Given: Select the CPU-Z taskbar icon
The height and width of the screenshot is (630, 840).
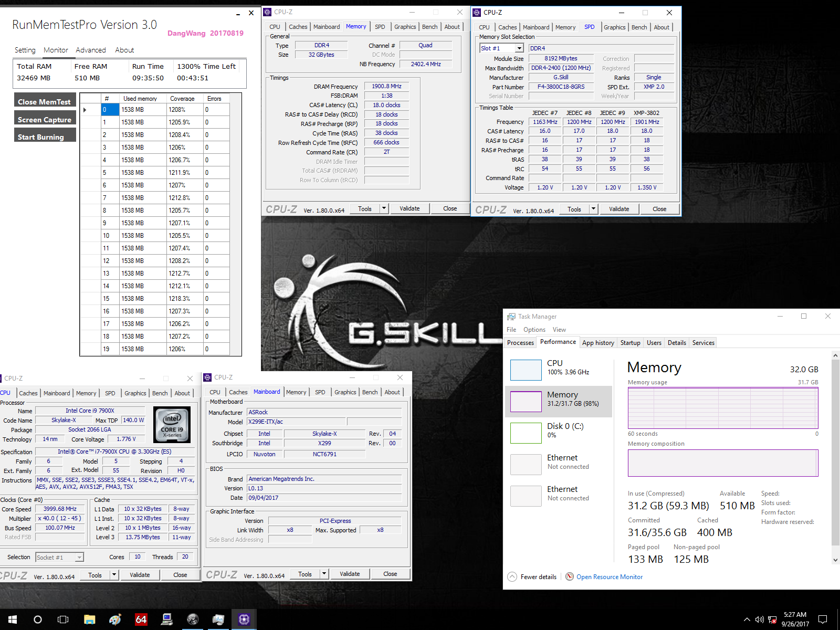Looking at the screenshot, I should tap(244, 619).
